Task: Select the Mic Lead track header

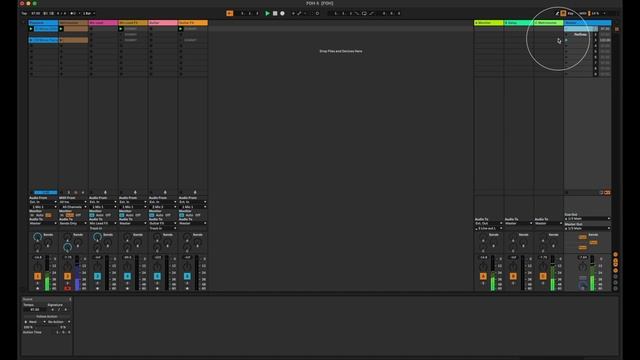Action: click(103, 23)
